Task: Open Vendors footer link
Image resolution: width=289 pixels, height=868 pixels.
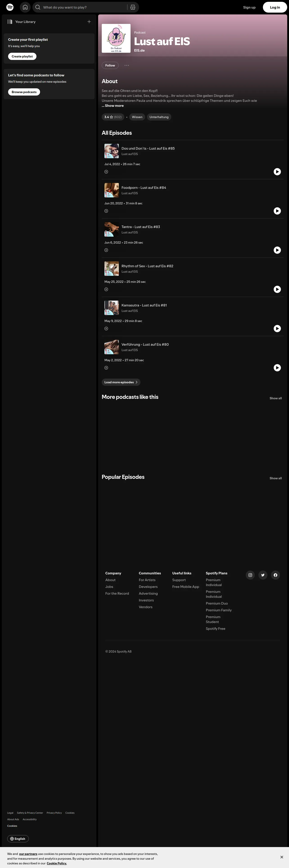Action: coord(146,607)
